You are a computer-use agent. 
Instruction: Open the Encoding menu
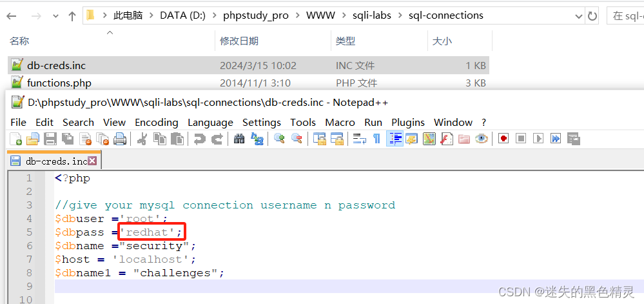tap(156, 122)
